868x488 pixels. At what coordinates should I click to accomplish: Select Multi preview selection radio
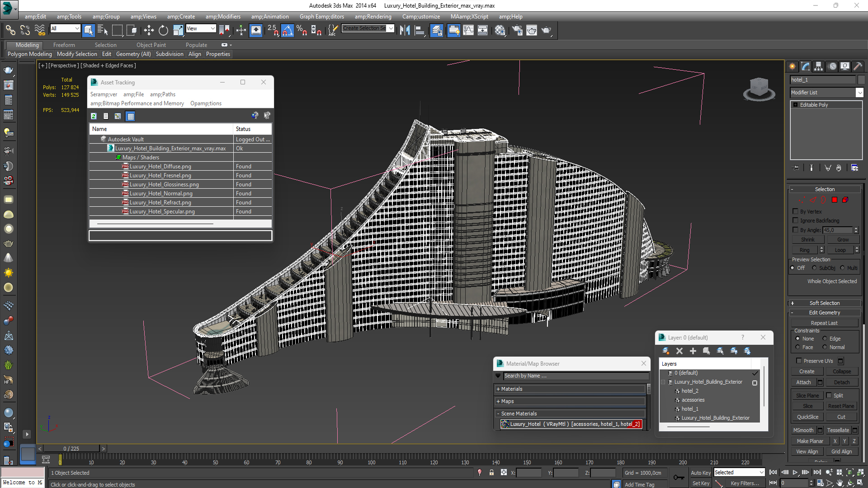[x=842, y=268]
